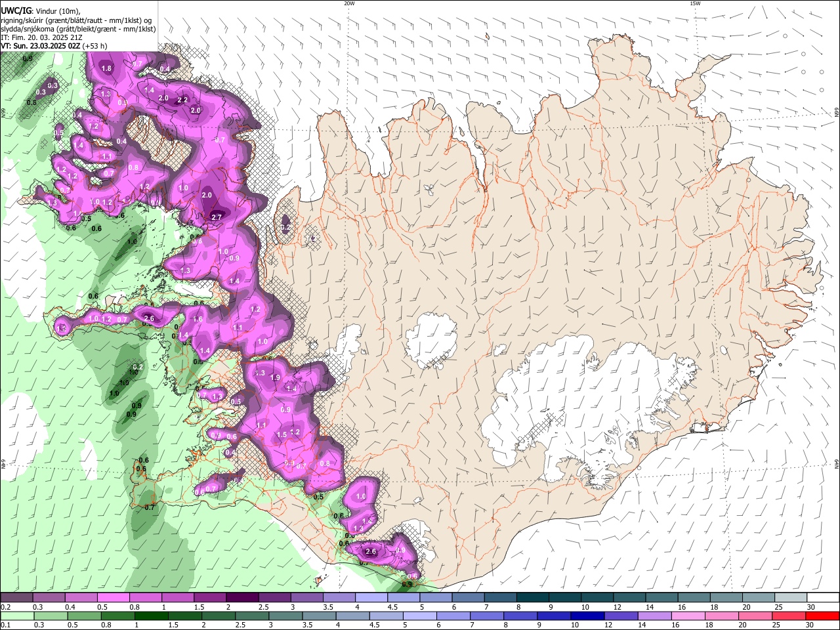Pick upper legend swatch between 14 and 16
840x630 pixels.
point(661,598)
